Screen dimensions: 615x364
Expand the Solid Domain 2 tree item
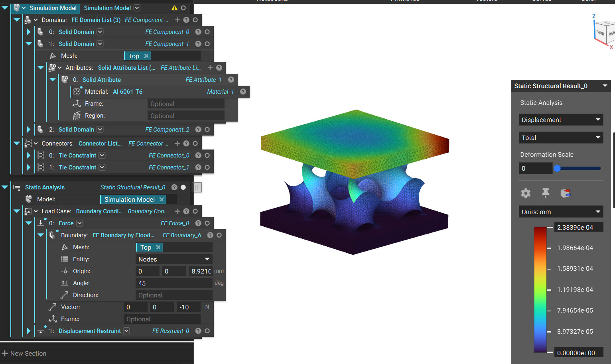click(x=28, y=129)
